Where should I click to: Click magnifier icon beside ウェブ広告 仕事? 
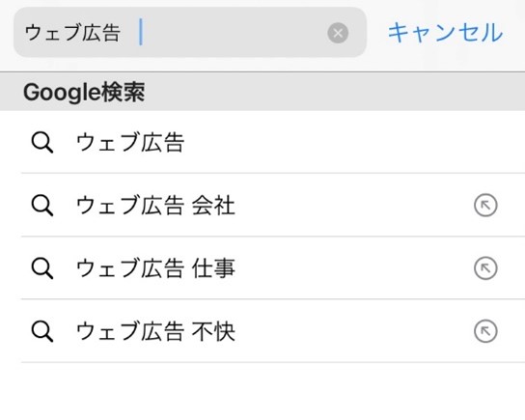click(x=42, y=268)
